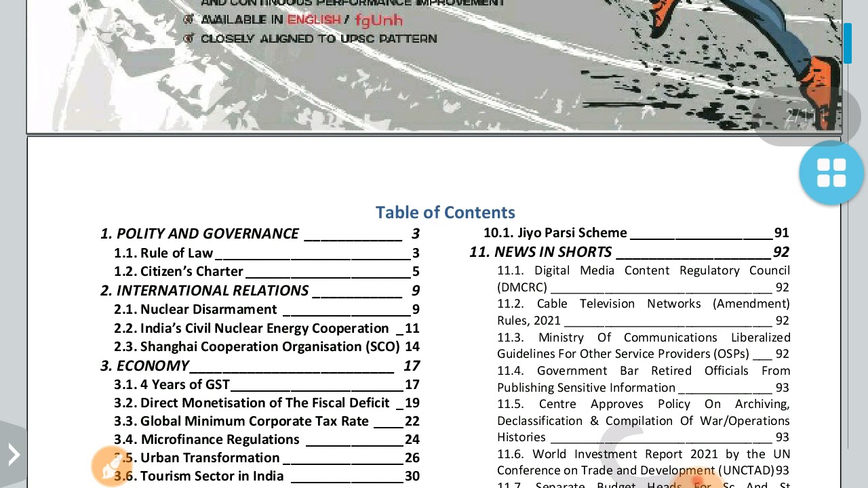Image resolution: width=868 pixels, height=488 pixels.
Task: Select Urban Transformation entry
Action: [x=267, y=457]
